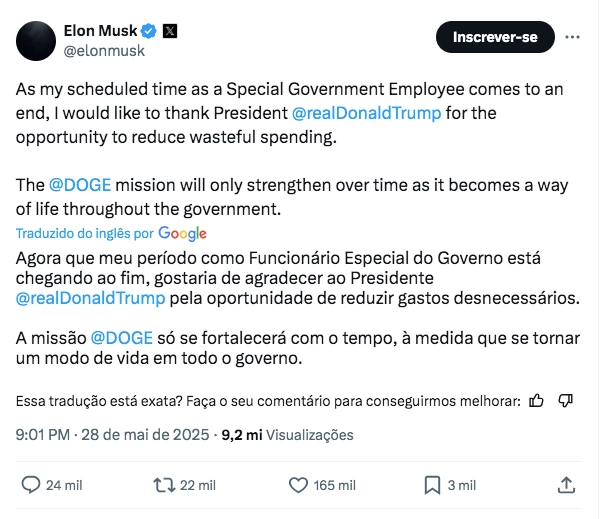The image size is (602, 519).
Task: Repost the tweet using retweet icon
Action: pos(163,485)
